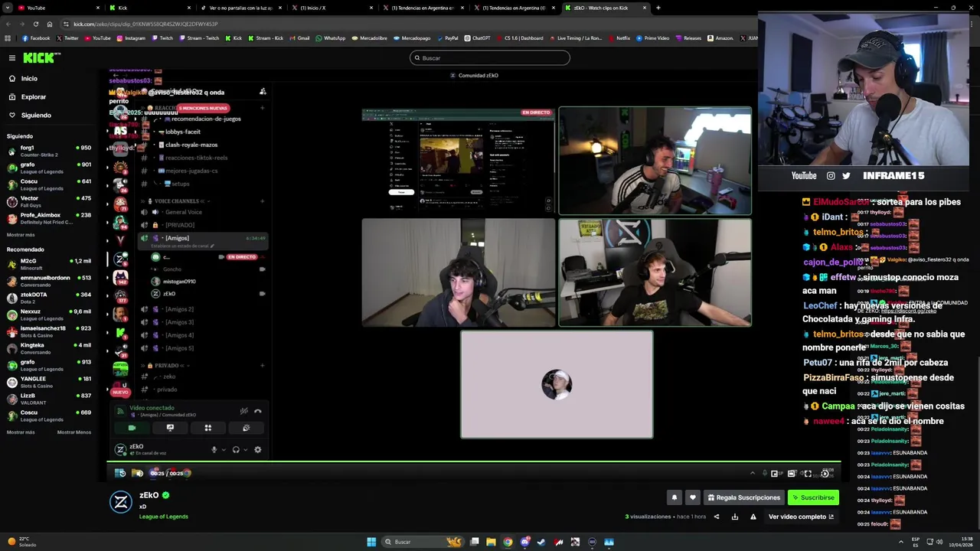Click the replay button in clip player
This screenshot has height=551, width=980.
click(121, 473)
